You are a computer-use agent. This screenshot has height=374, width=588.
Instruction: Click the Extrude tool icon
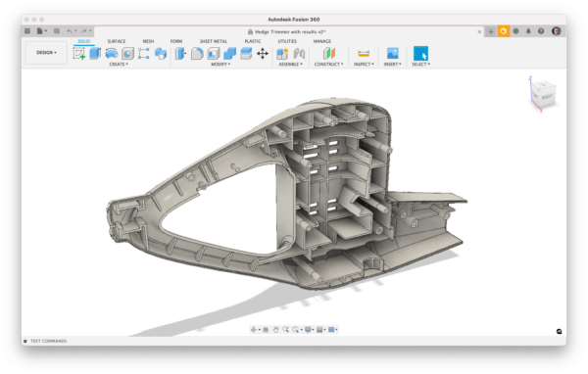pyautogui.click(x=95, y=53)
